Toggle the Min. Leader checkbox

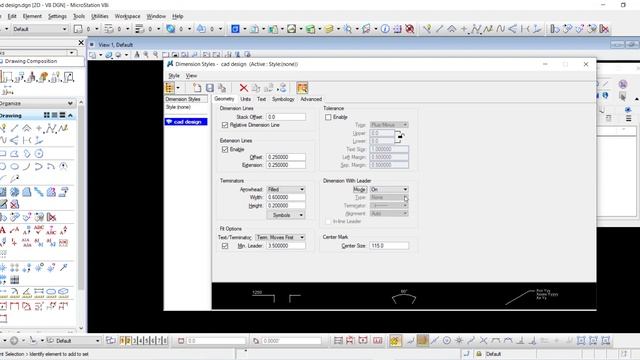(225, 246)
